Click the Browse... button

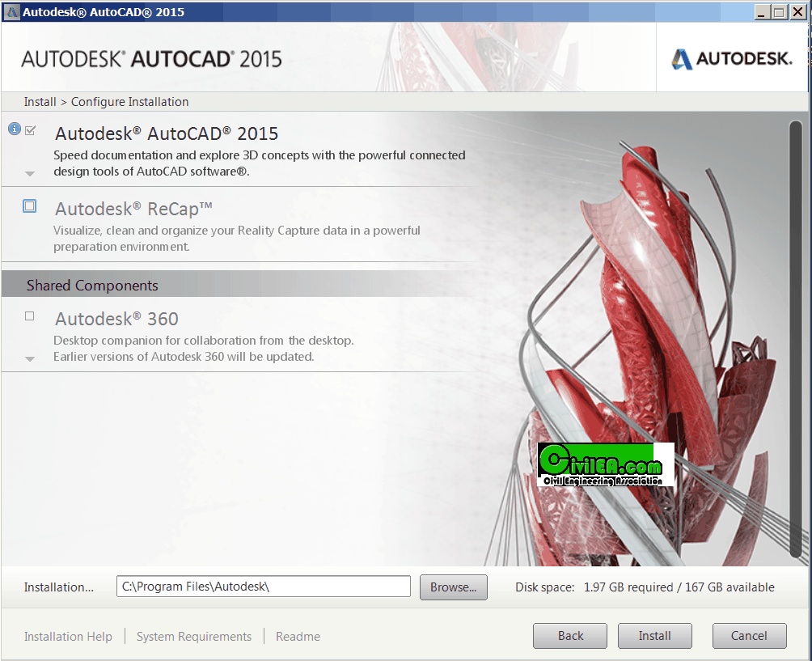pyautogui.click(x=453, y=587)
